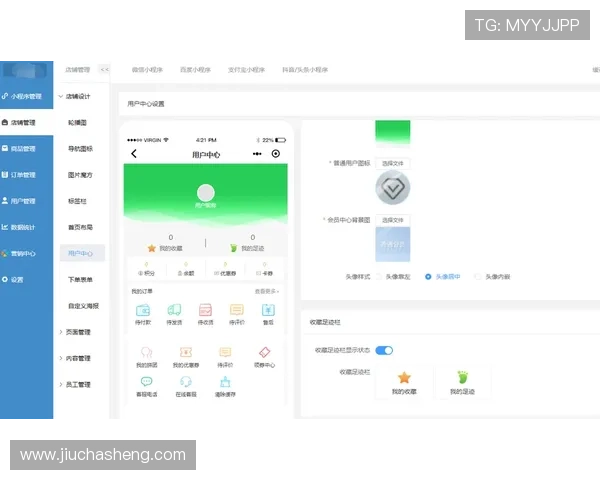Click the 客服电话 chat bubble icon

coord(147,382)
